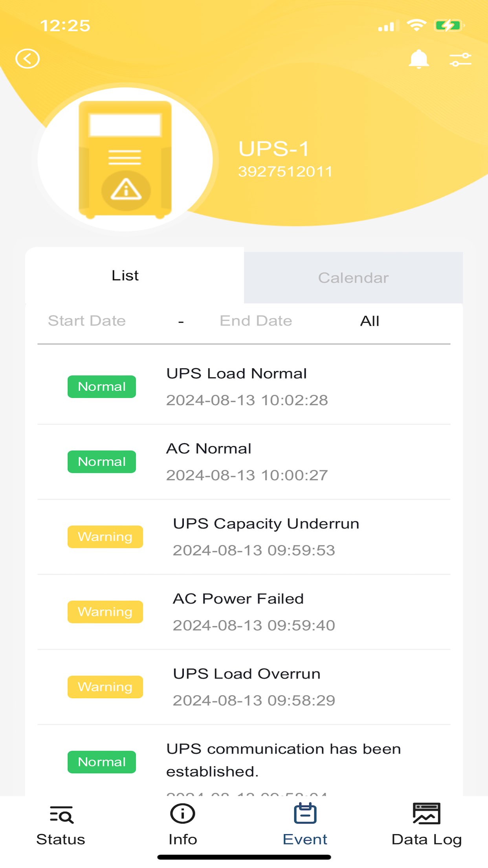This screenshot has width=488, height=868.
Task: Select the Event calendar icon
Action: 305,813
